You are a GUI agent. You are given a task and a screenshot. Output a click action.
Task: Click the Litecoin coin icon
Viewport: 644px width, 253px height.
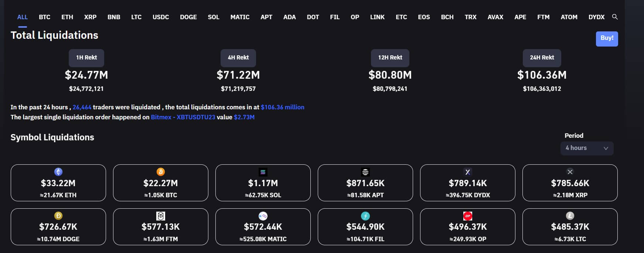(570, 216)
